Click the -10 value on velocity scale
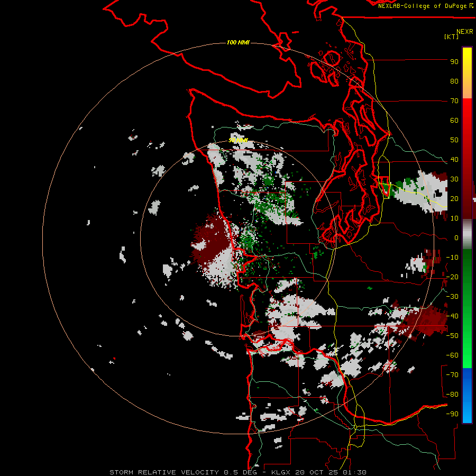 pos(452,258)
